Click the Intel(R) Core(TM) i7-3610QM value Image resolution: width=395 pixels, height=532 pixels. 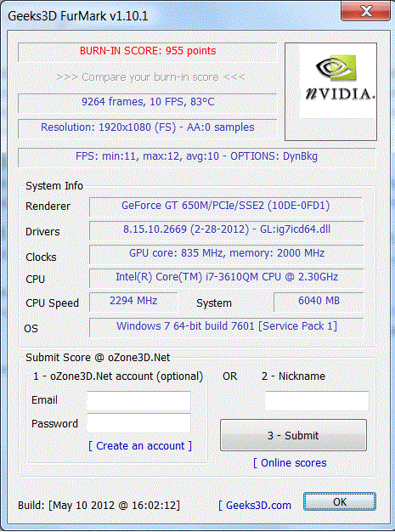(x=227, y=278)
